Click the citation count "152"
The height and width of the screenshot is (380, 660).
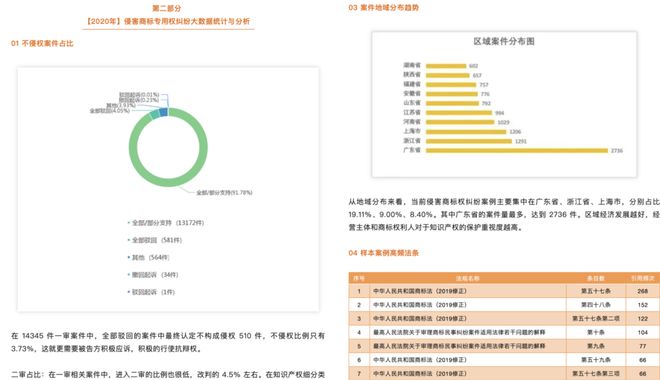(642, 305)
